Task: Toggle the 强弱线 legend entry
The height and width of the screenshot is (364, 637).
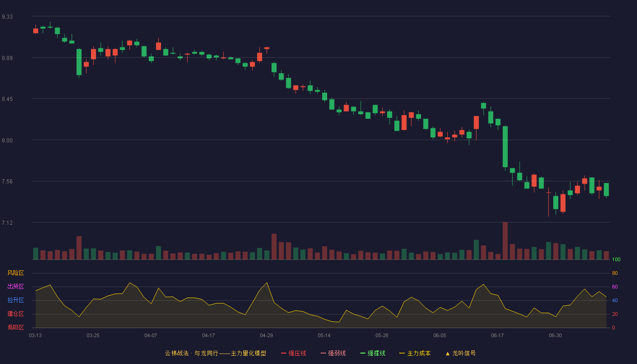Action: pos(333,353)
